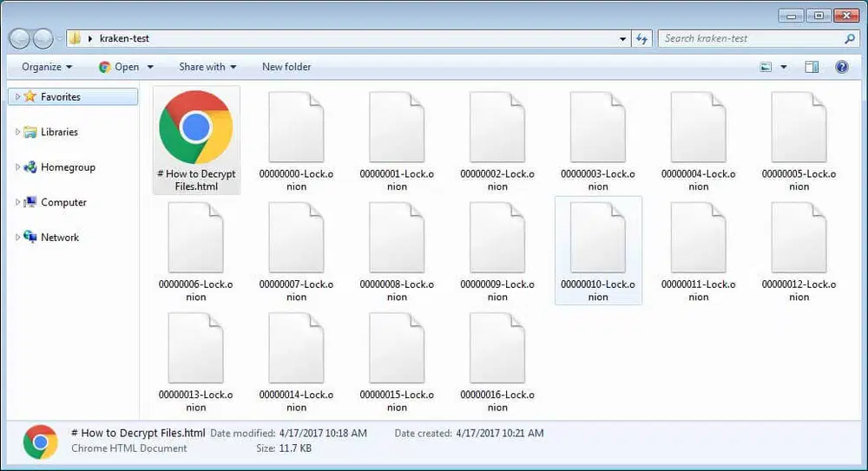Create a New folder

tap(286, 67)
